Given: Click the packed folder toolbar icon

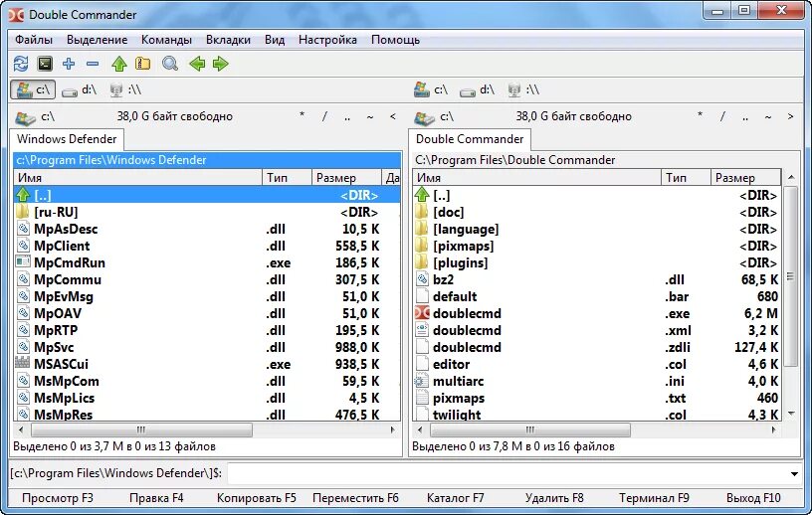Looking at the screenshot, I should 143,64.
